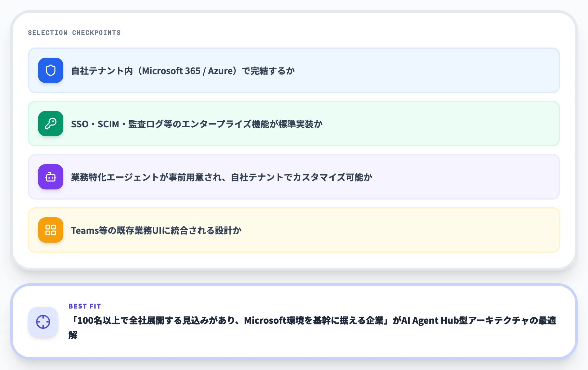Click the 100名以上で全社展開 best fit statement
Image resolution: width=588 pixels, height=370 pixels.
point(312,328)
